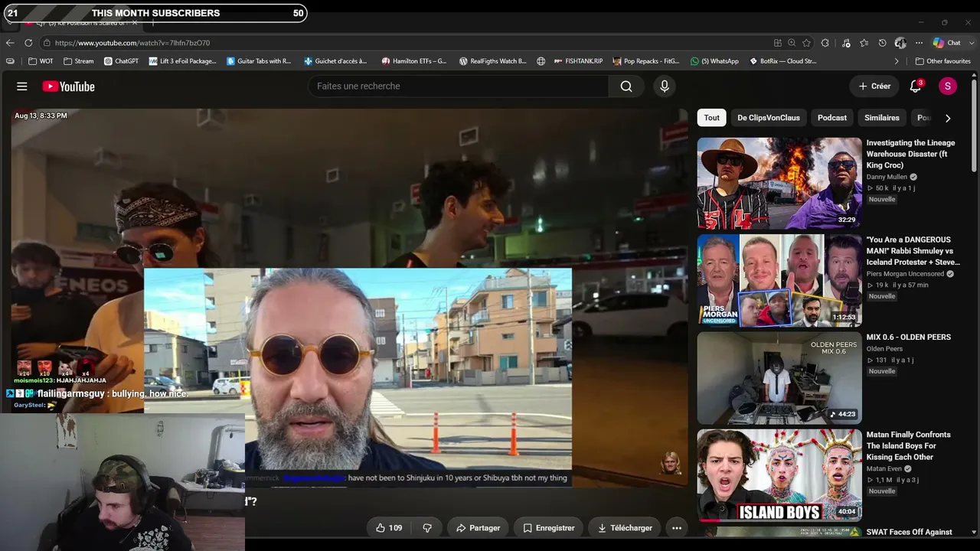
Task: Go back to the previous page
Action: [10, 43]
